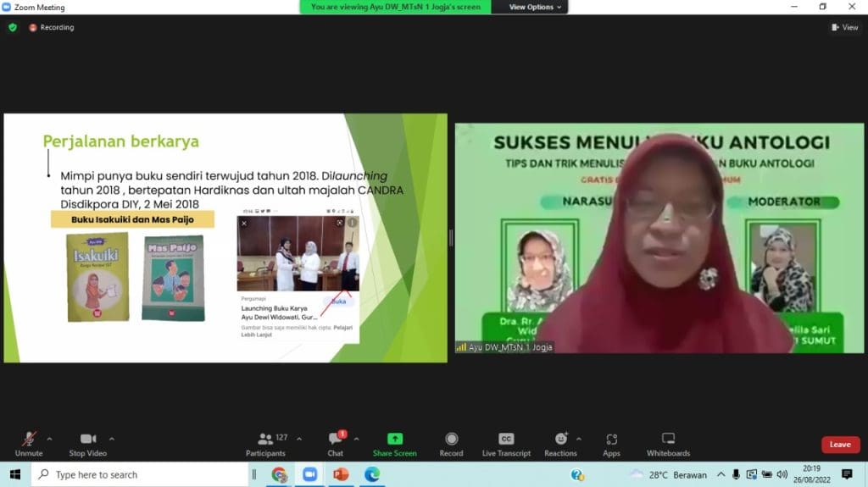Click the microphone tray icon
Viewport: 868px width, 487px height.
[736, 474]
